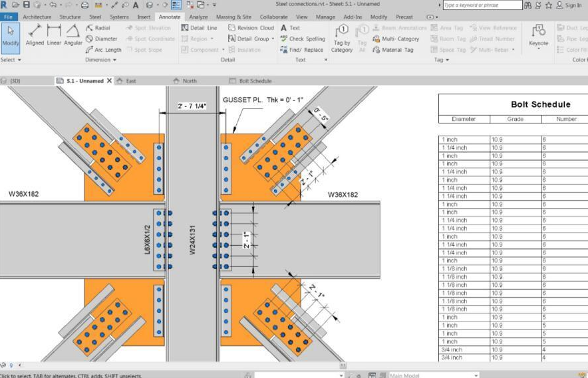Click the Text 'A' icon in quick access toolbar

coord(136,5)
